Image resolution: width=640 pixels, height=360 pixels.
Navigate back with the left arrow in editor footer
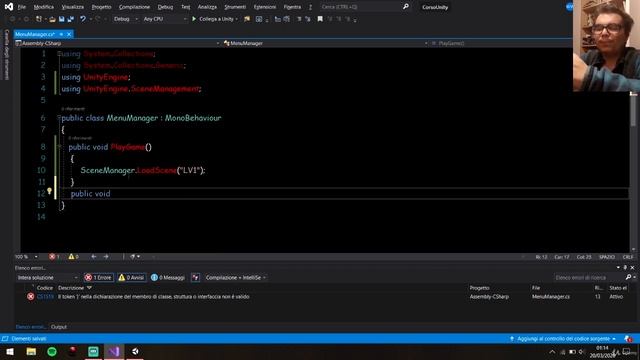click(x=94, y=257)
